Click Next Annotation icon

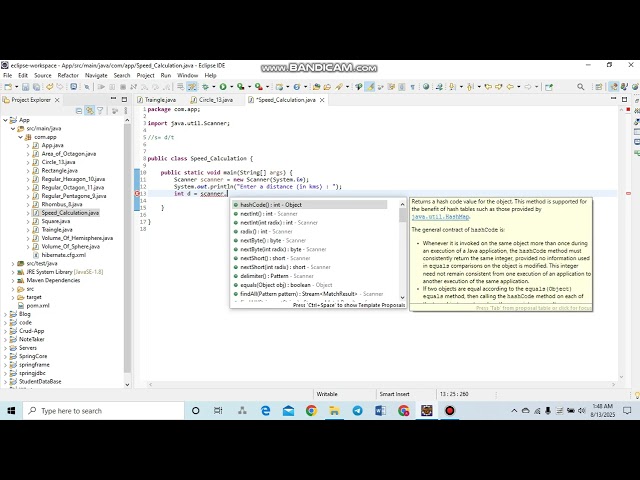click(x=452, y=87)
